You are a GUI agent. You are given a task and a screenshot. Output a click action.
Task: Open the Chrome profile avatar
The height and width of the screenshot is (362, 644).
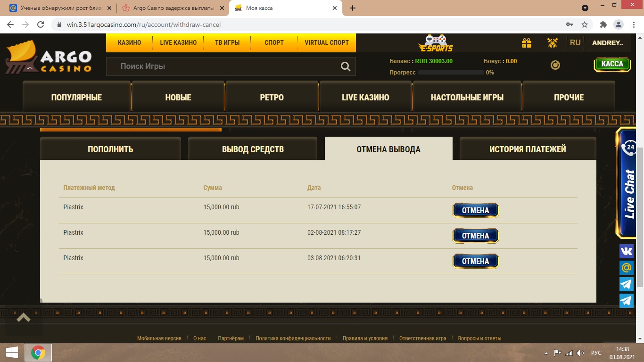(x=618, y=25)
